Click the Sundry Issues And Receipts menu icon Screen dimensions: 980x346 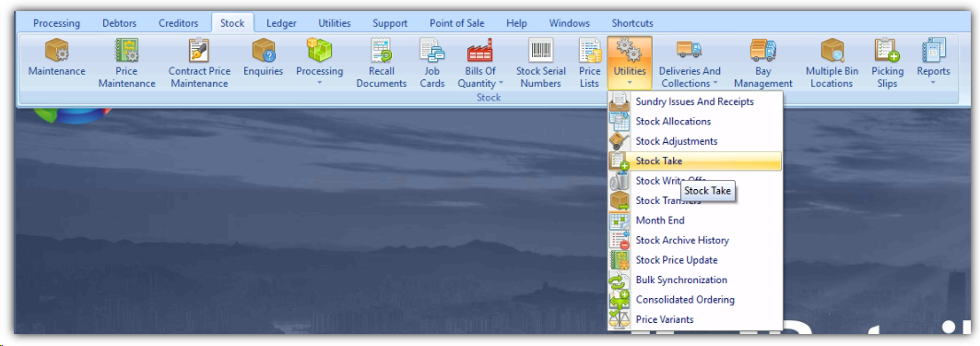click(x=620, y=101)
